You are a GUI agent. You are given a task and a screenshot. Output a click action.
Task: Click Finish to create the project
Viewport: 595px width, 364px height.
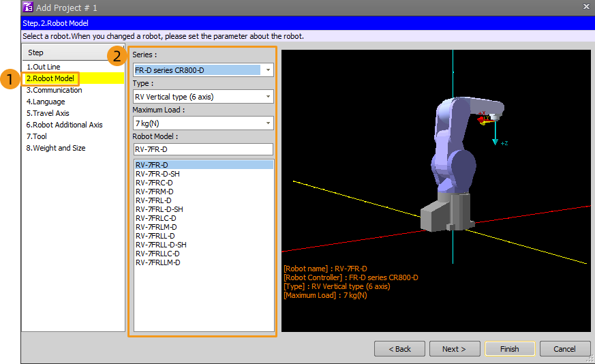point(510,349)
